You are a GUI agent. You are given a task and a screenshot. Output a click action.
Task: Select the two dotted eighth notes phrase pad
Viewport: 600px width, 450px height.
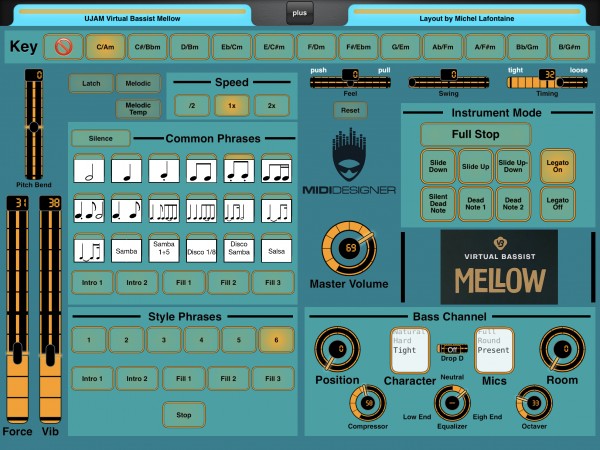coord(239,168)
